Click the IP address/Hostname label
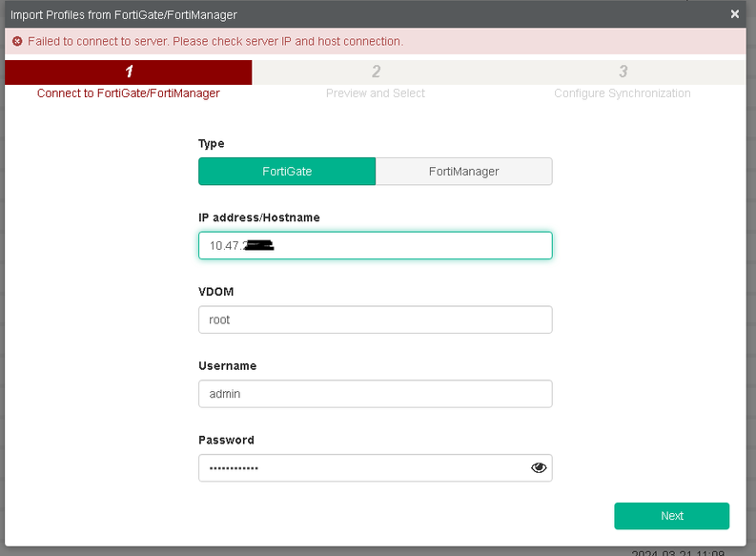This screenshot has width=756, height=556. [259, 217]
